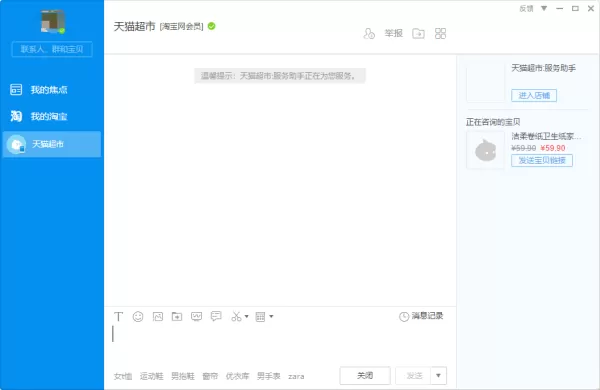Click the 温馨提示 system message
Image resolution: width=600 pixels, height=390 pixels.
(x=280, y=76)
